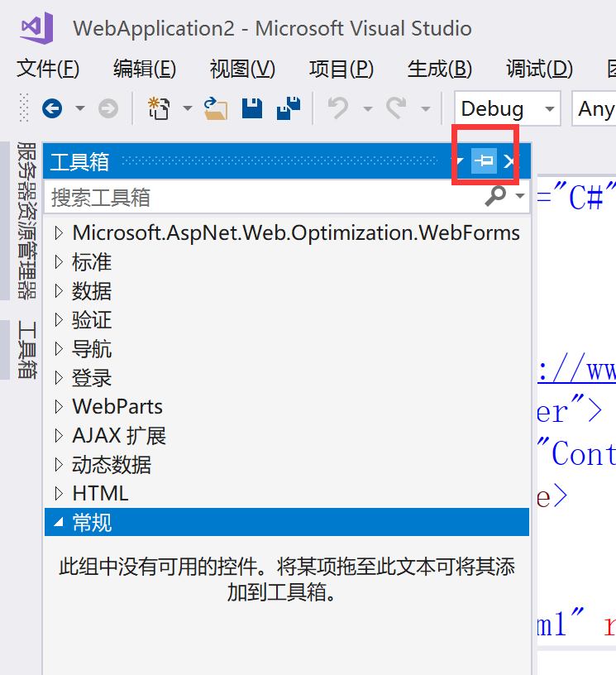Open the Debug configuration combo box

(x=507, y=108)
